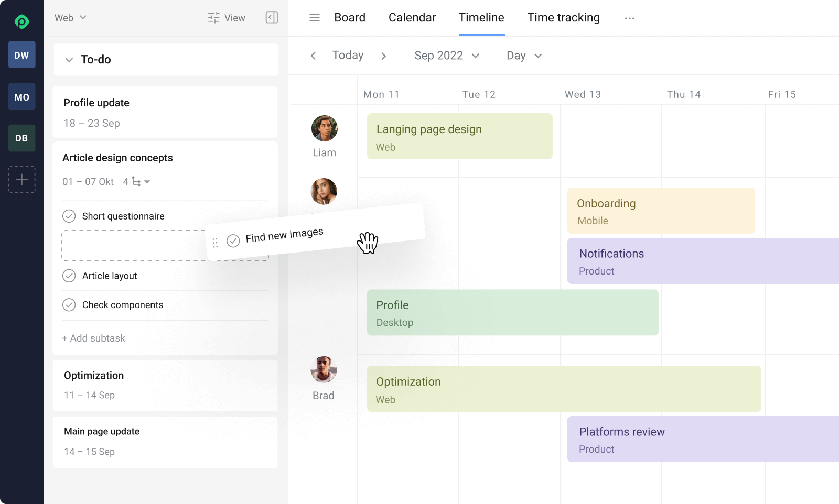
Task: Open the View settings filter
Action: pos(227,18)
